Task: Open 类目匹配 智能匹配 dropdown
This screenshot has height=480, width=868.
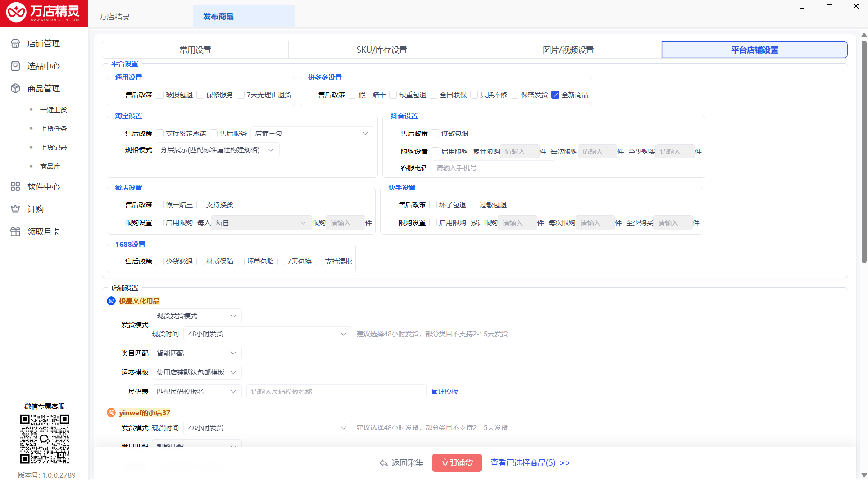Action: [196, 353]
